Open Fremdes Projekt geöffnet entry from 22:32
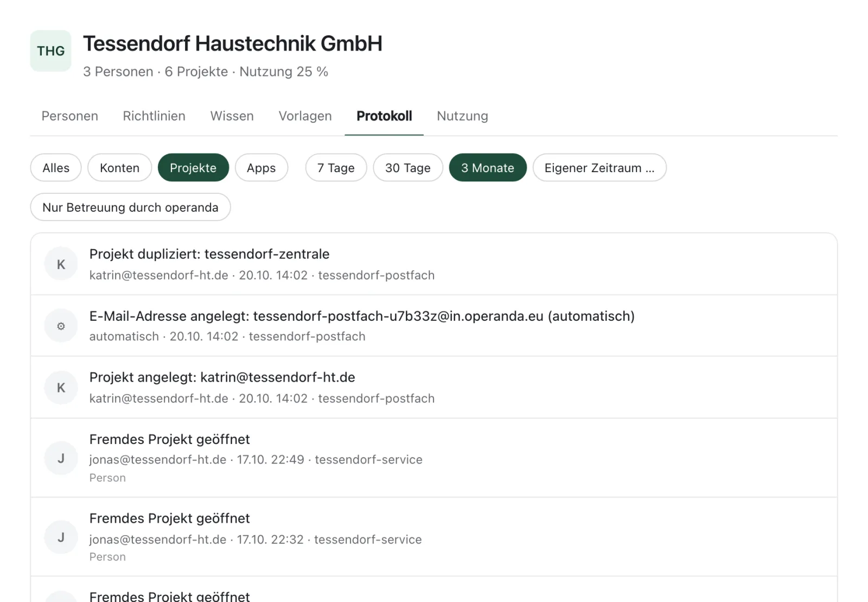This screenshot has width=868, height=602. [x=434, y=537]
